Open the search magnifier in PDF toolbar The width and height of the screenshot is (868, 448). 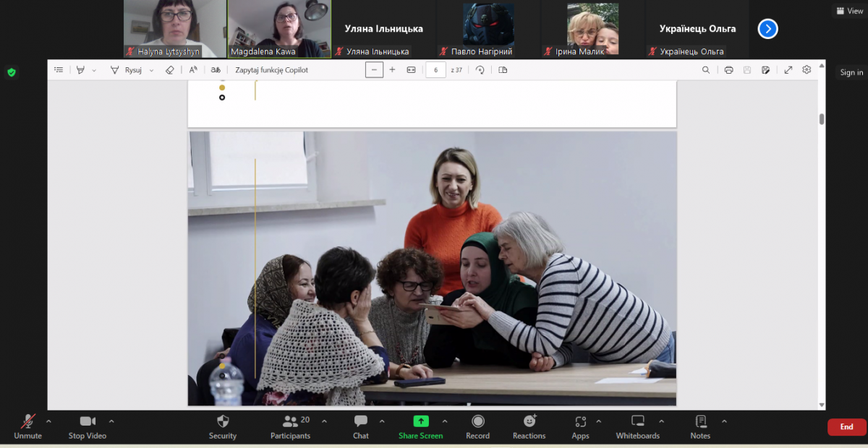click(706, 70)
